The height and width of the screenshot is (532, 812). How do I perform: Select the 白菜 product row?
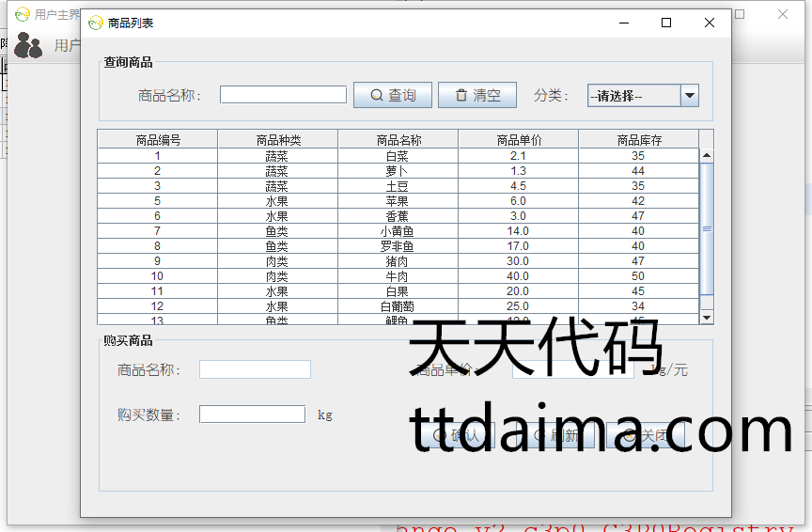pos(398,156)
